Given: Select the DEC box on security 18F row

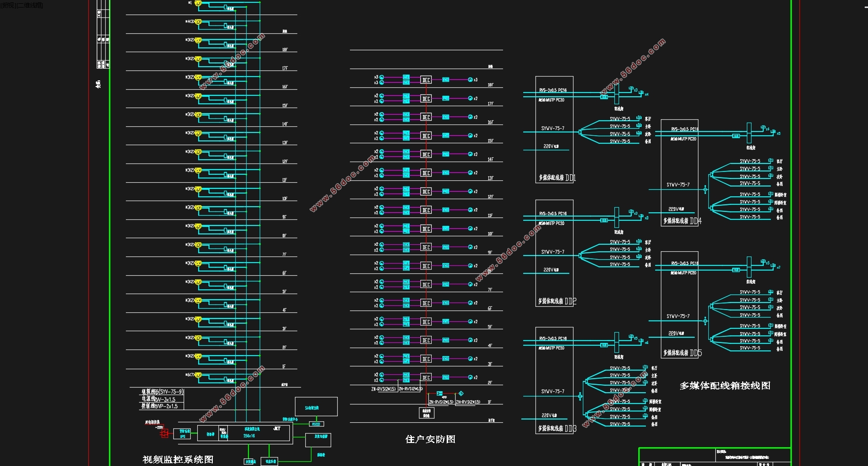Looking at the screenshot, I should [426, 80].
